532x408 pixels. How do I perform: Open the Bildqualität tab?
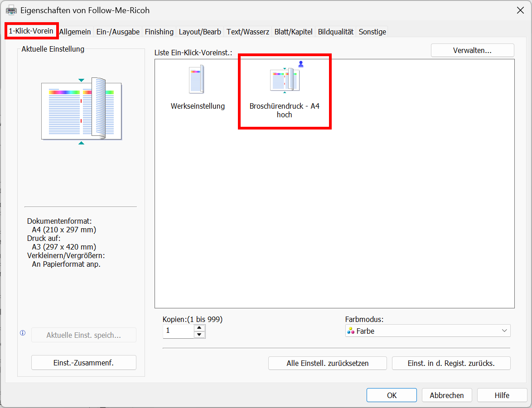[335, 32]
